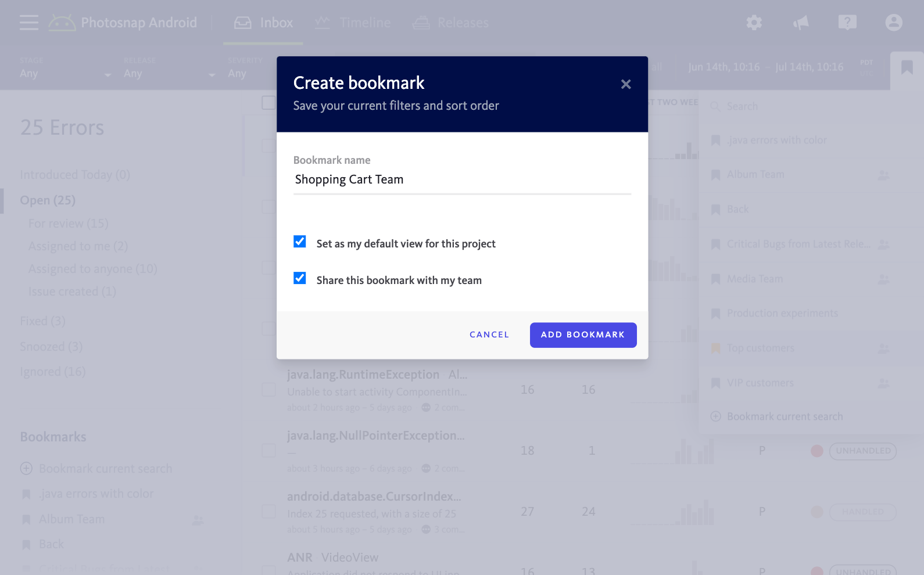The height and width of the screenshot is (575, 924).
Task: Open the user account avatar icon
Action: pos(894,23)
